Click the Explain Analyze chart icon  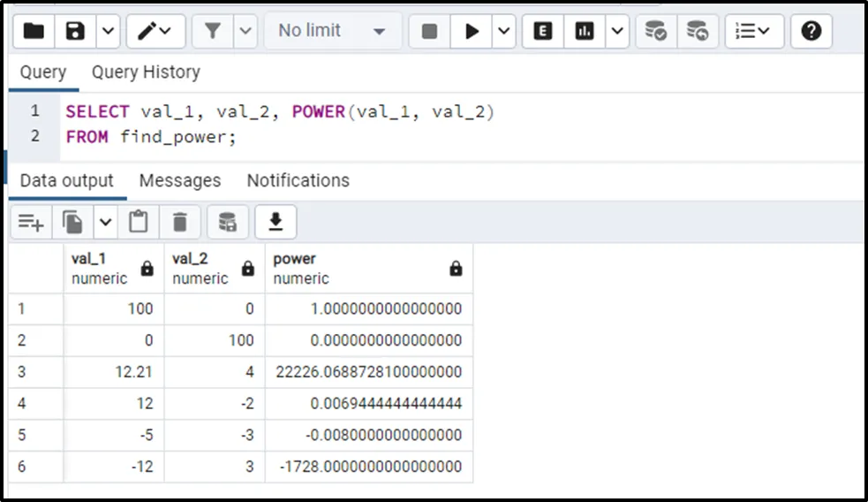(x=584, y=32)
